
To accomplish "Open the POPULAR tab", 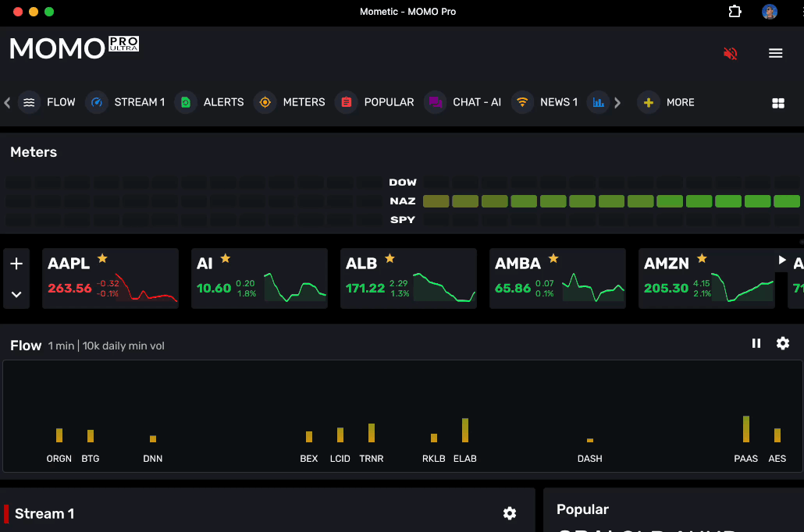I will (390, 102).
